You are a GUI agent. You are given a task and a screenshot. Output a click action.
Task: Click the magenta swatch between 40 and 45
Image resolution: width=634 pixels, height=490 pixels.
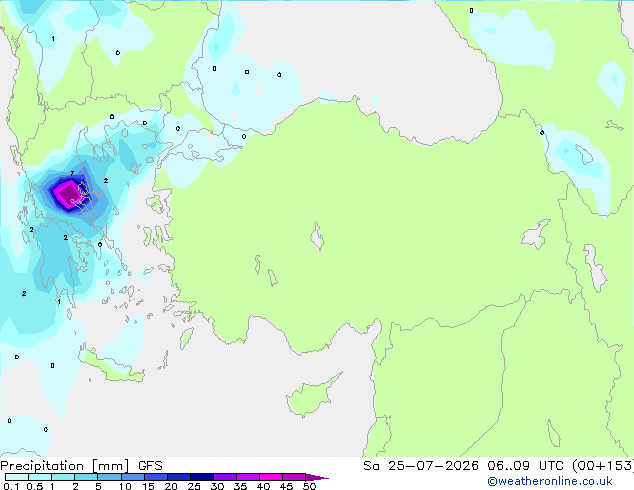coord(271,477)
